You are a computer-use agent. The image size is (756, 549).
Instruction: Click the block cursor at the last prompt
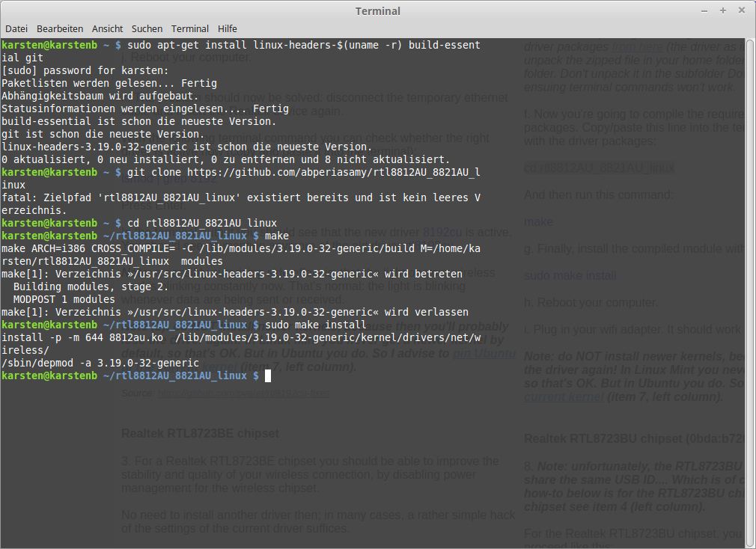pyautogui.click(x=267, y=375)
